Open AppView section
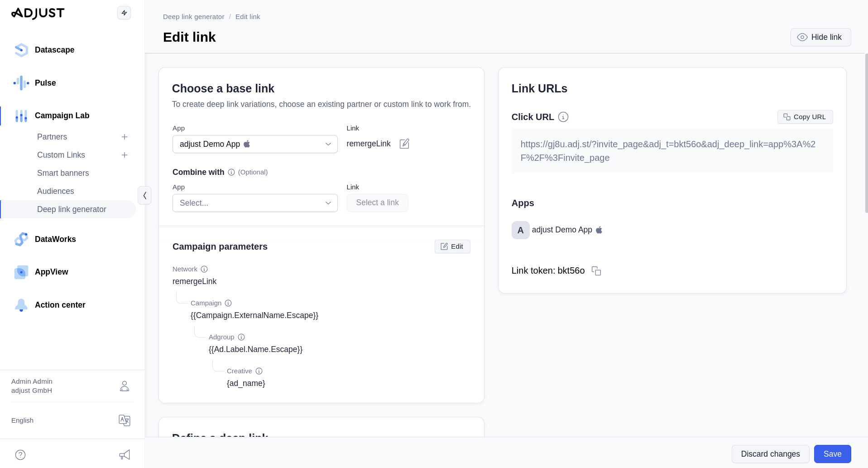 pos(51,272)
